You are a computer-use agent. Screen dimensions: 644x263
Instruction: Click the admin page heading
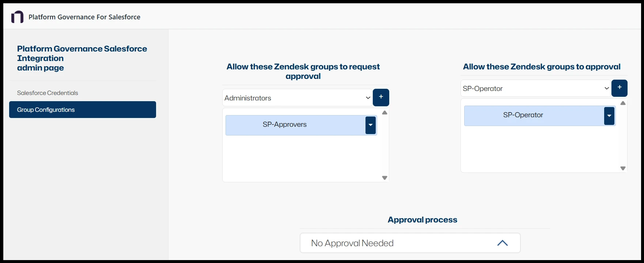click(x=40, y=68)
